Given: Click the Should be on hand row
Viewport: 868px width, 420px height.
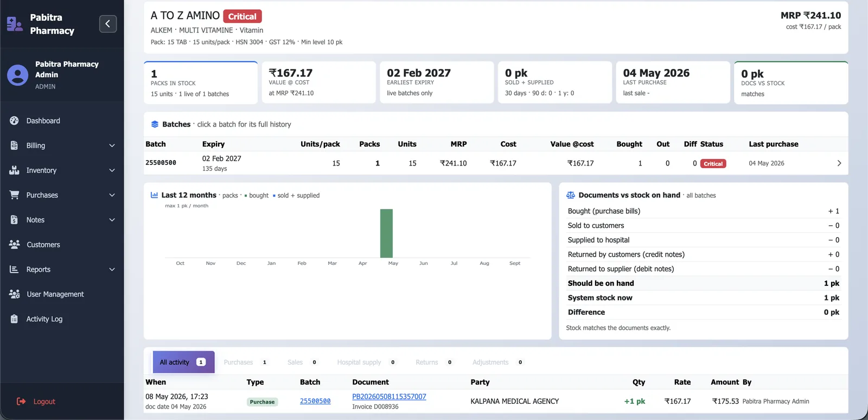Looking at the screenshot, I should [704, 283].
